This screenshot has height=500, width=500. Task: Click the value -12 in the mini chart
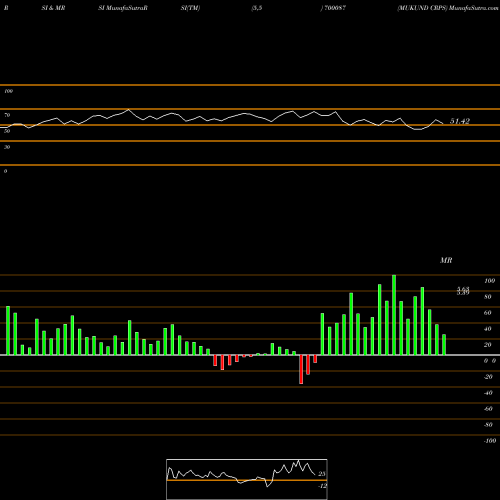(x=322, y=486)
